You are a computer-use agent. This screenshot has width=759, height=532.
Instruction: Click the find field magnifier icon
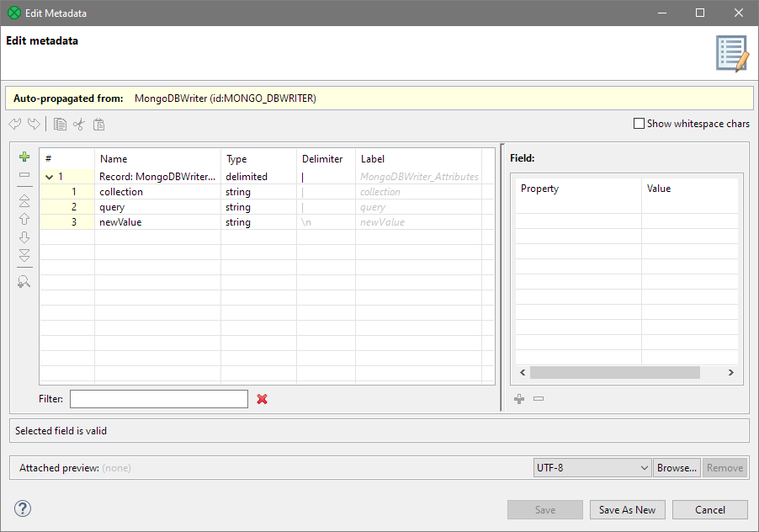point(24,281)
